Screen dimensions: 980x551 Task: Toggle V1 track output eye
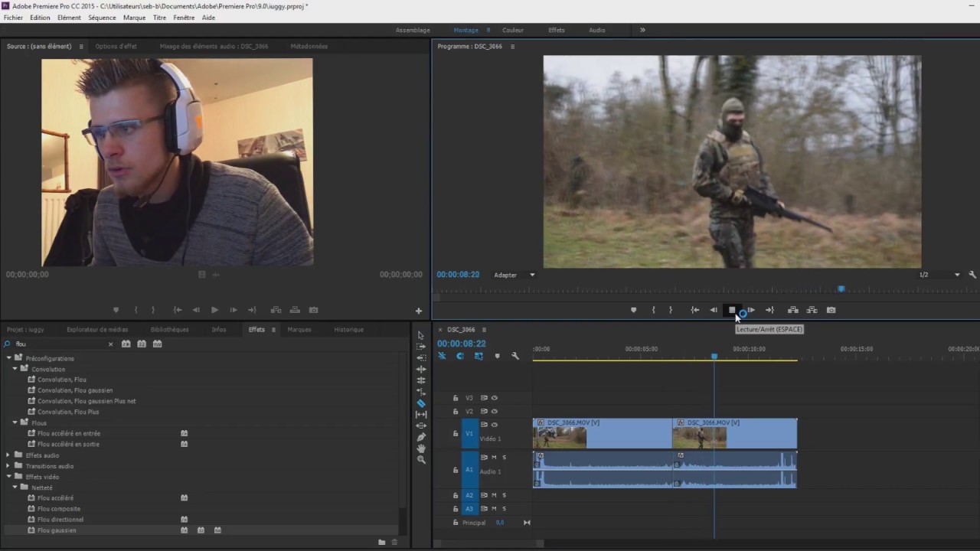(x=495, y=425)
